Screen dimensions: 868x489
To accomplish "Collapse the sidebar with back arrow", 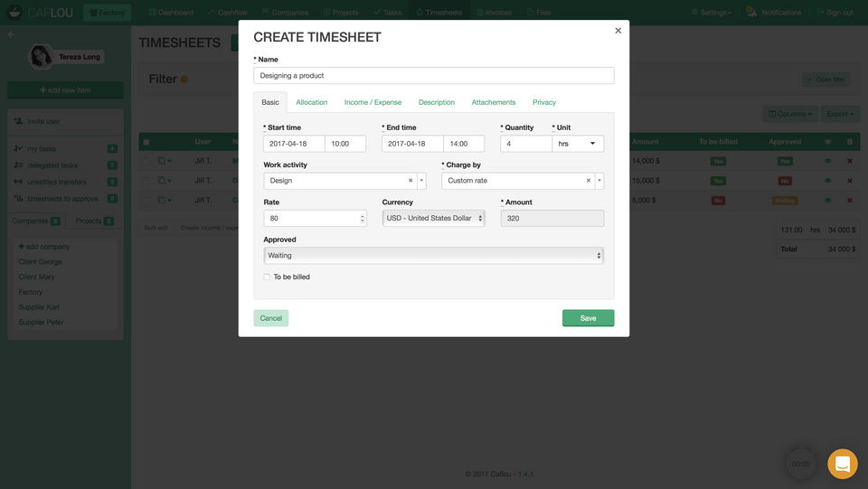I will [11, 34].
